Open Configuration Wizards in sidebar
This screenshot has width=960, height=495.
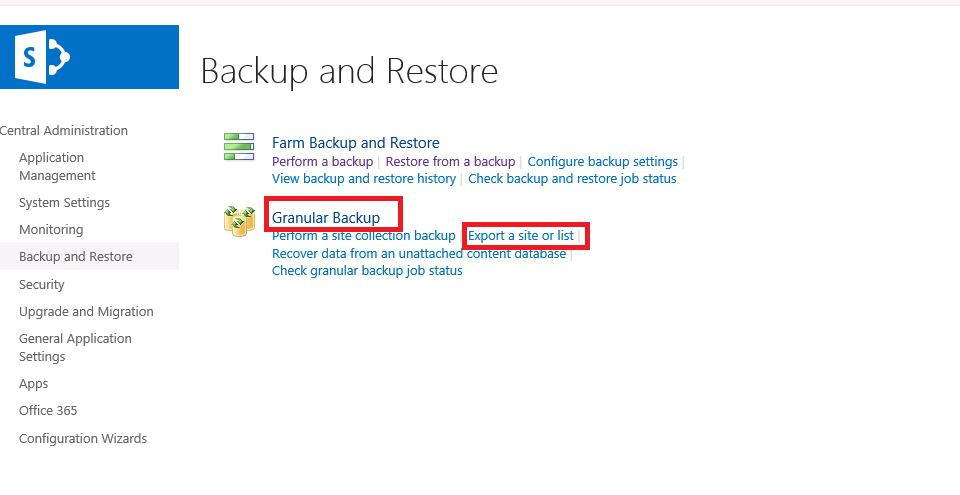(x=83, y=438)
